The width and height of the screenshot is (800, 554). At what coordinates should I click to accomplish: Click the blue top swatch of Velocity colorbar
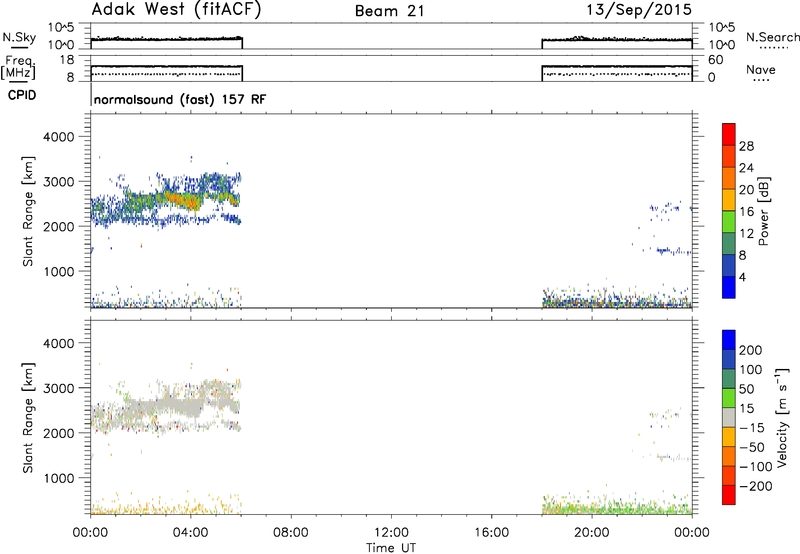(x=729, y=340)
